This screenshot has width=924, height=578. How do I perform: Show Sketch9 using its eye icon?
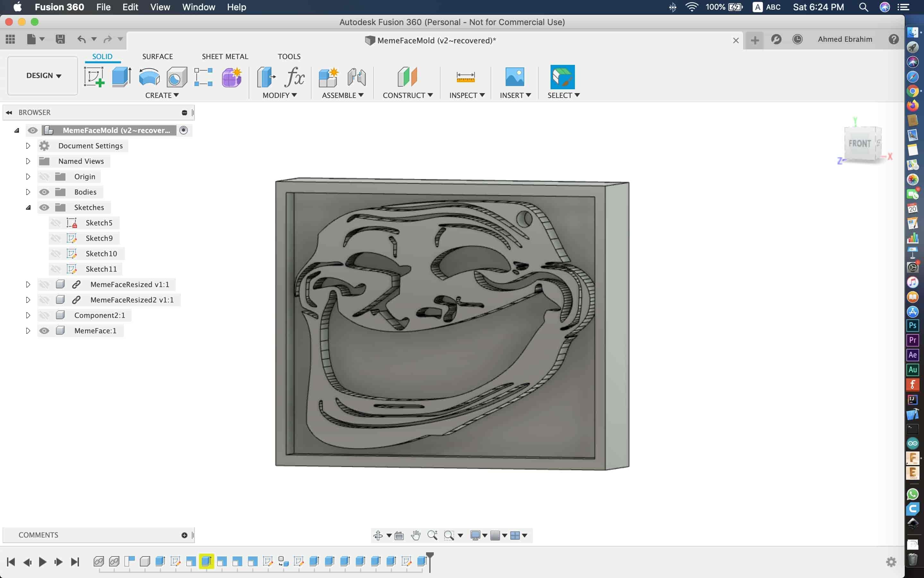coord(56,238)
